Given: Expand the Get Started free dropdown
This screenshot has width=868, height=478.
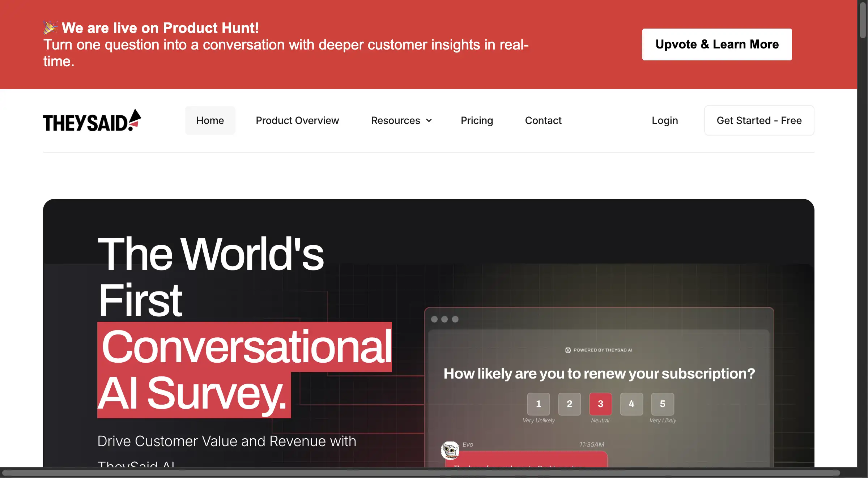Looking at the screenshot, I should tap(759, 120).
